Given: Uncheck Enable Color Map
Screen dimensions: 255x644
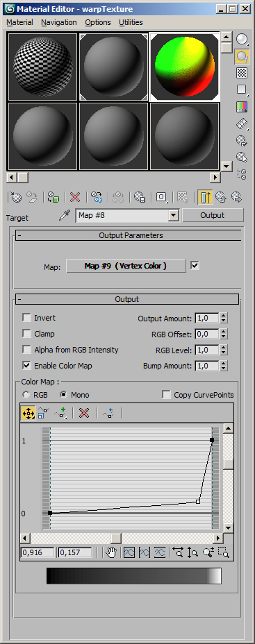Looking at the screenshot, I should [26, 366].
